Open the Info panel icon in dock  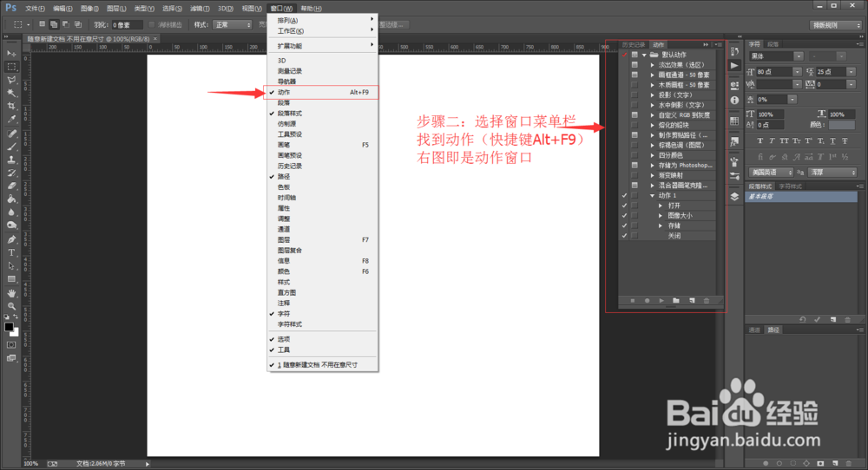(734, 100)
